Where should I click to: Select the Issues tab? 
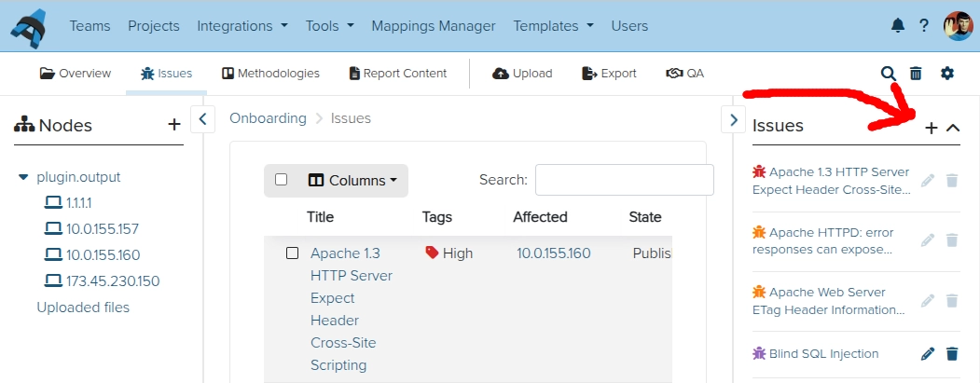click(x=166, y=74)
